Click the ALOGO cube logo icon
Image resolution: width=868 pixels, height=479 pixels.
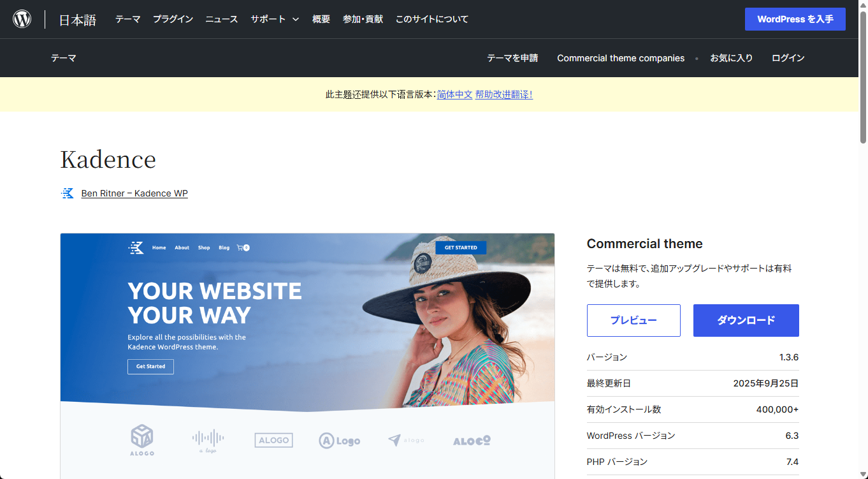coord(142,440)
